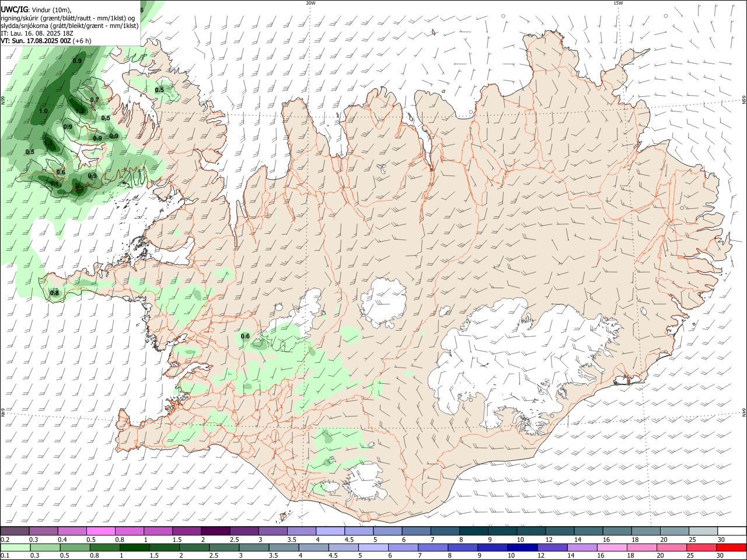
Task: Click the palest green swatch starting the lower legend
Action: point(15,547)
